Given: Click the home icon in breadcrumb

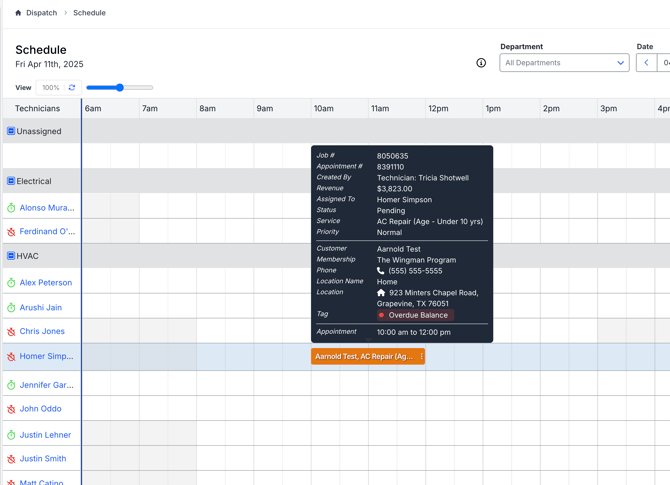Looking at the screenshot, I should tap(18, 13).
